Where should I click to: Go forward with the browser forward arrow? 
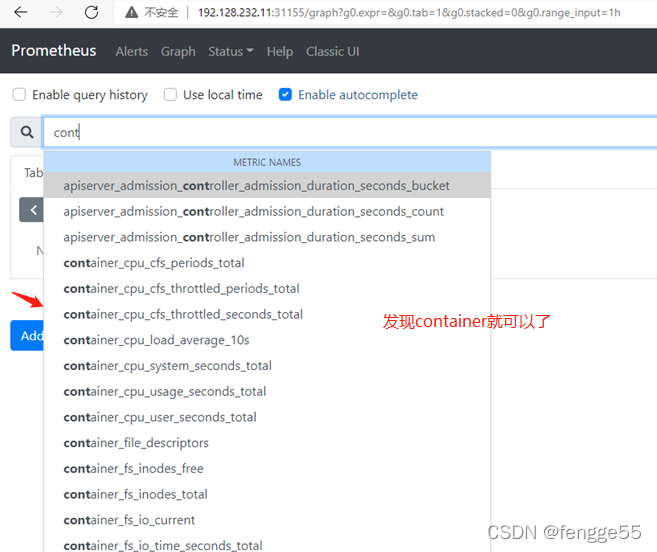(56, 13)
